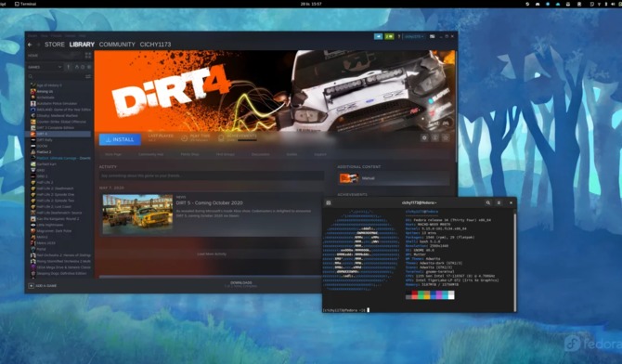Click the library search magnifier icon
The width and height of the screenshot is (622, 364).
coord(30,76)
